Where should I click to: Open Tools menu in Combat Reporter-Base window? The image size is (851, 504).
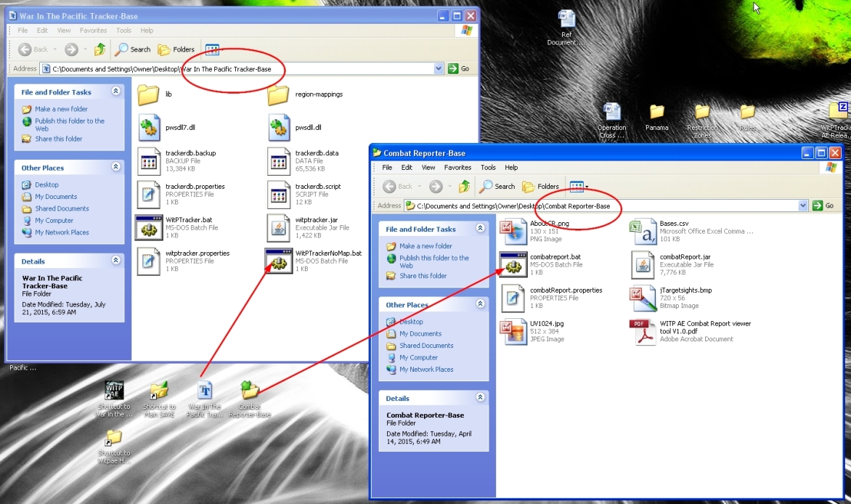488,167
